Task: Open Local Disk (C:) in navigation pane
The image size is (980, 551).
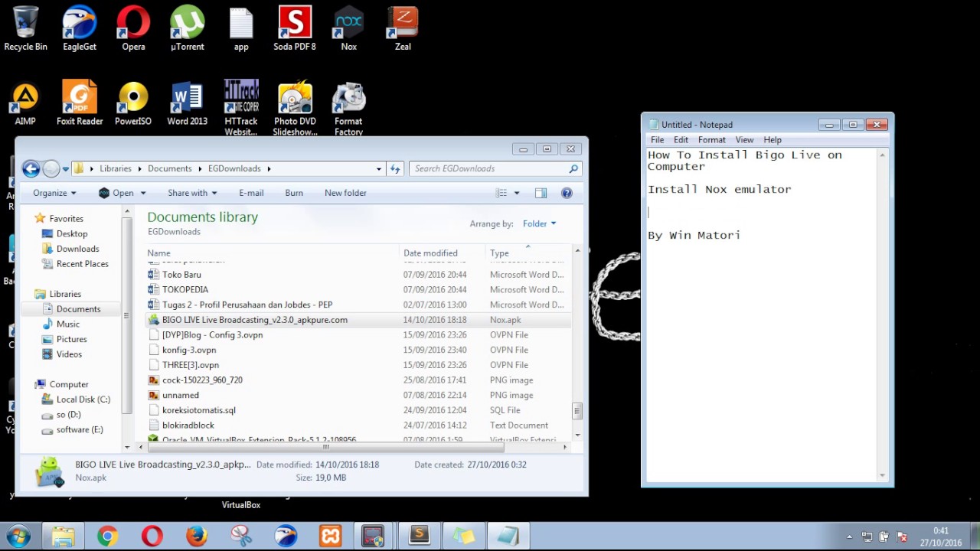Action: pos(83,399)
